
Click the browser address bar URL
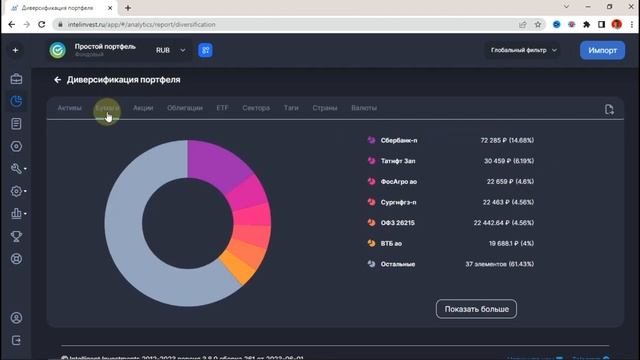click(142, 24)
